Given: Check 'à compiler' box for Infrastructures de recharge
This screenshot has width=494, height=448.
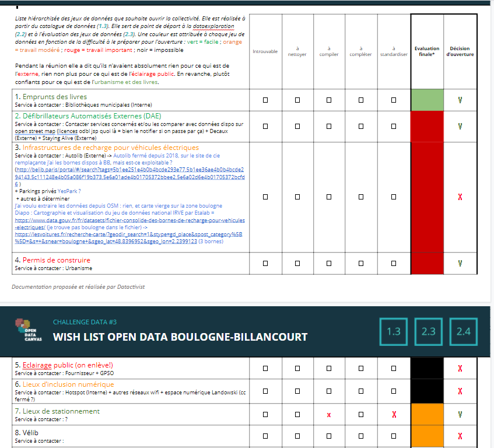Looking at the screenshot, I should pos(329,197).
